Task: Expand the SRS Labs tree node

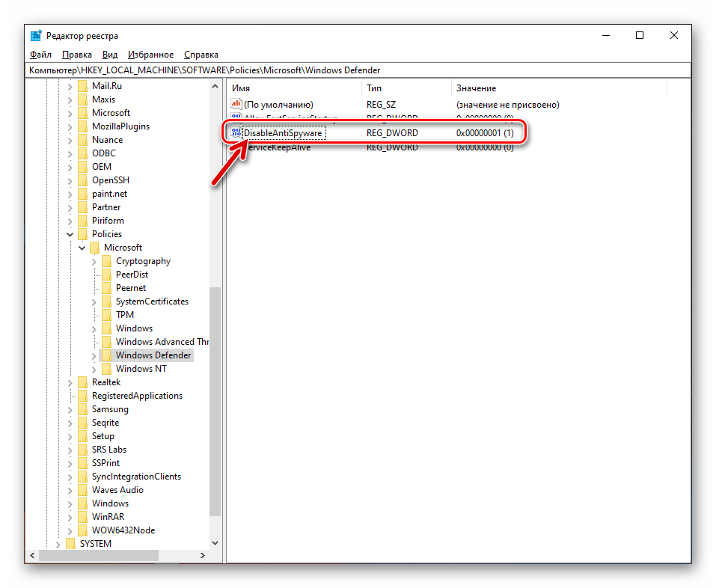Action: 70,450
